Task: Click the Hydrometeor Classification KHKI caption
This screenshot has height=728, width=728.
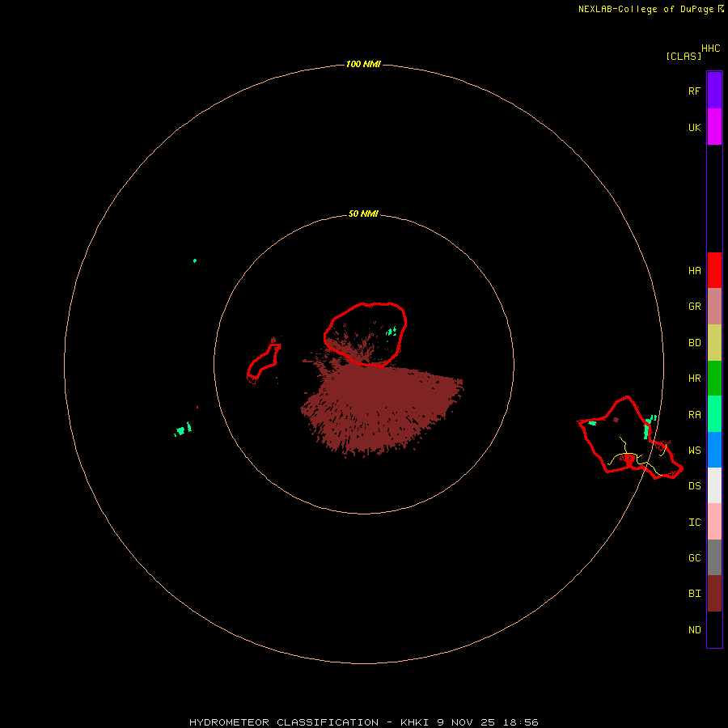Action: [x=363, y=722]
